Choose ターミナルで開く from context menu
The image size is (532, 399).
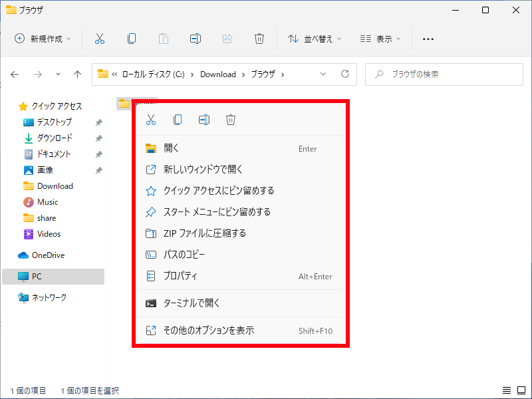[x=239, y=303]
